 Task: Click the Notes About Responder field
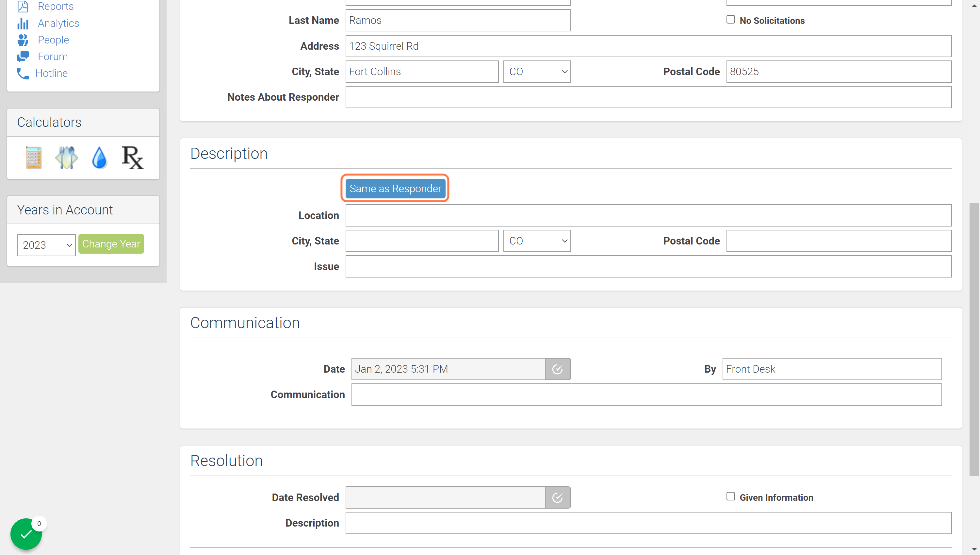pyautogui.click(x=649, y=97)
